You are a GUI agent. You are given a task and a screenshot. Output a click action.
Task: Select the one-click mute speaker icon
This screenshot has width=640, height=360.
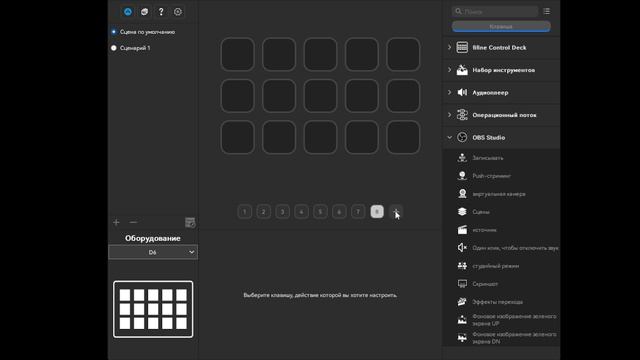point(462,248)
